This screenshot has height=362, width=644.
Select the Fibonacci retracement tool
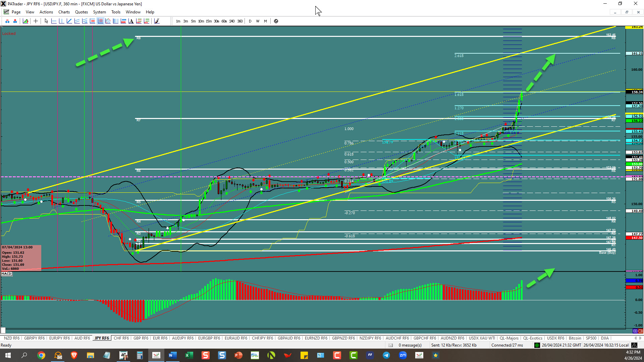pos(92,21)
